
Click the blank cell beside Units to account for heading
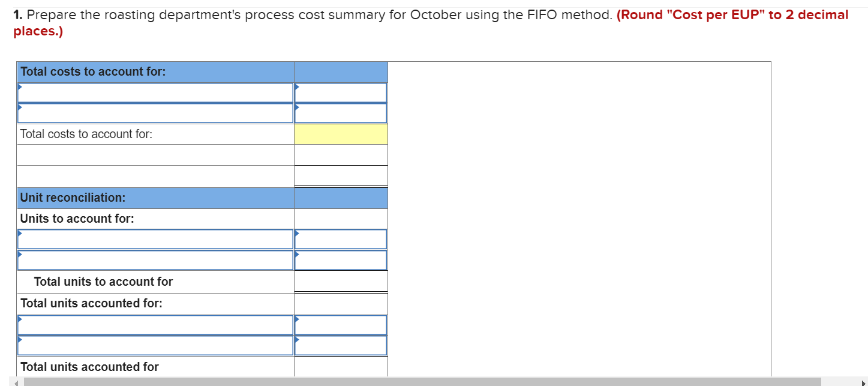pos(340,218)
